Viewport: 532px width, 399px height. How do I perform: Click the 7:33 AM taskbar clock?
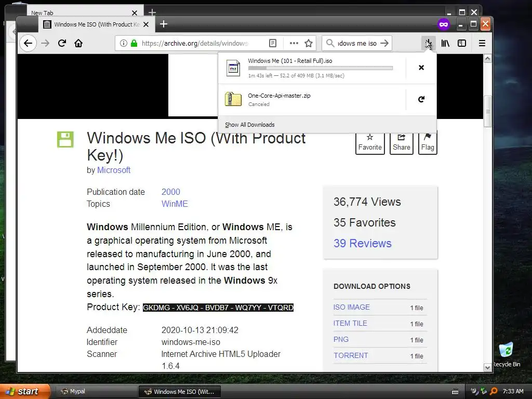[x=513, y=391]
